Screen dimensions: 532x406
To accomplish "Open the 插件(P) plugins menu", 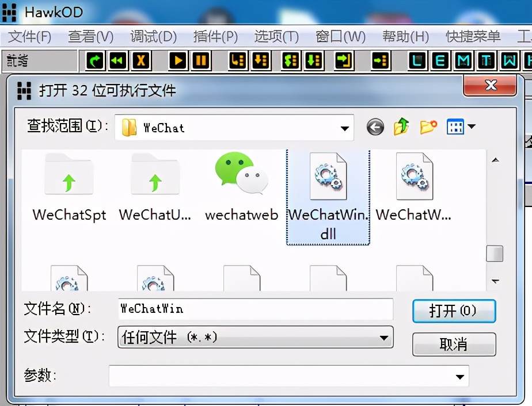I will [x=215, y=36].
